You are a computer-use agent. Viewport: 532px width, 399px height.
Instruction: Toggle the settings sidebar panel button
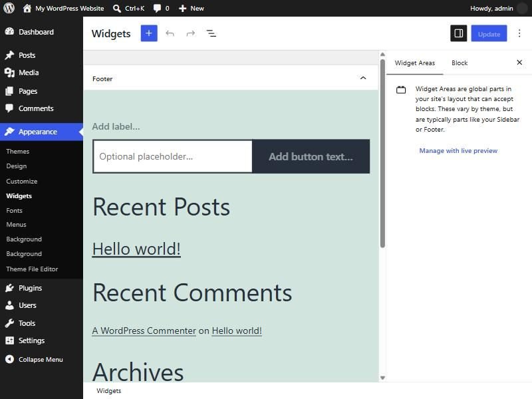[458, 33]
